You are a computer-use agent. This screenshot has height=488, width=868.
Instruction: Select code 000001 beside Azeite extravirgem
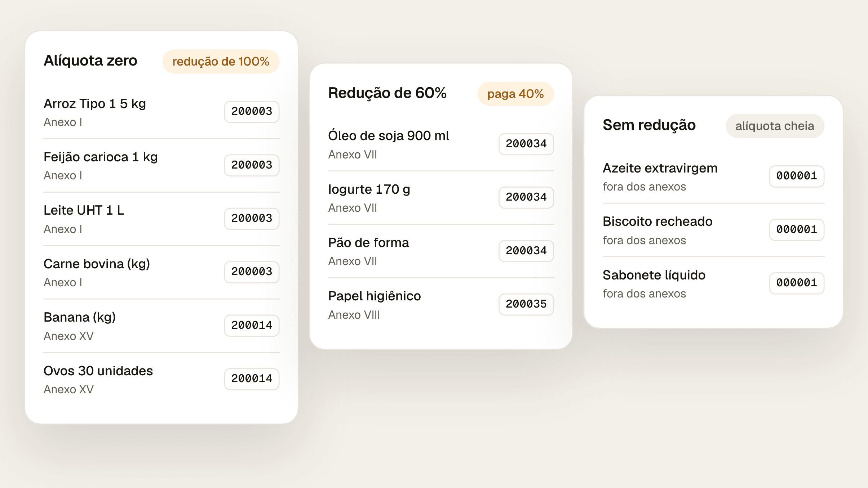(797, 176)
